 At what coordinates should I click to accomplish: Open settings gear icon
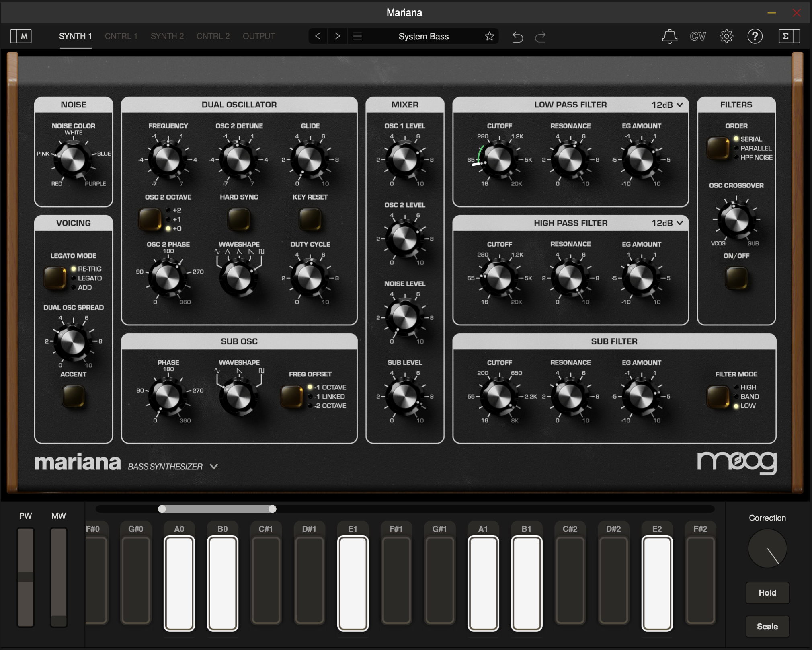726,36
